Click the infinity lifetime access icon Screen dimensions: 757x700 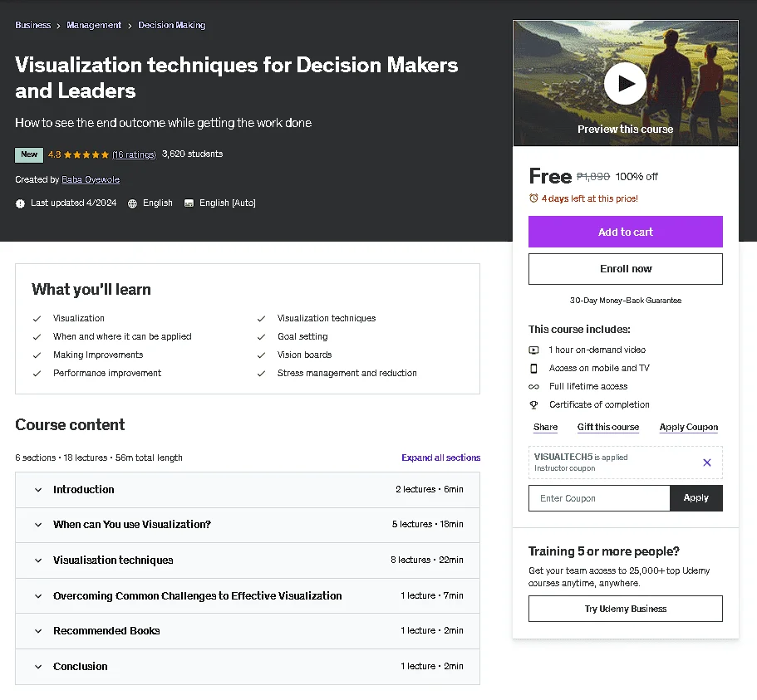pos(533,387)
